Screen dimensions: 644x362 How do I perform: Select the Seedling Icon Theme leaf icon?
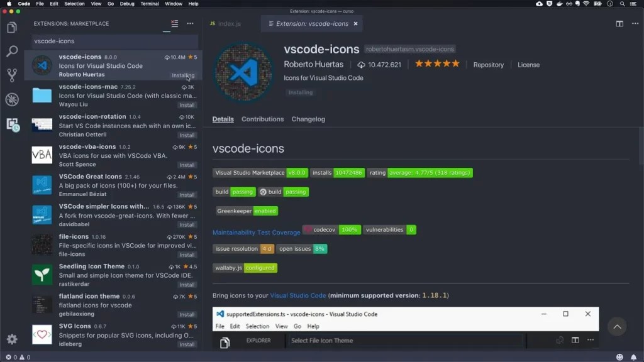pyautogui.click(x=42, y=275)
